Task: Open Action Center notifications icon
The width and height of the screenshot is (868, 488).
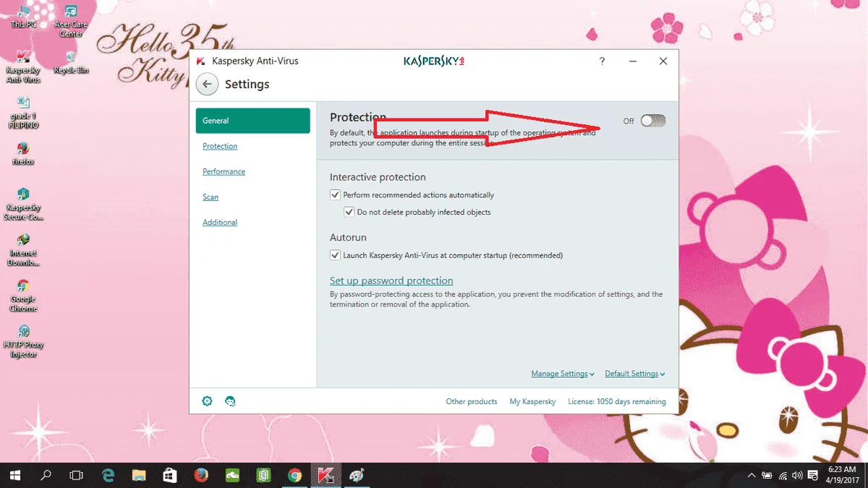Action: 813,475
